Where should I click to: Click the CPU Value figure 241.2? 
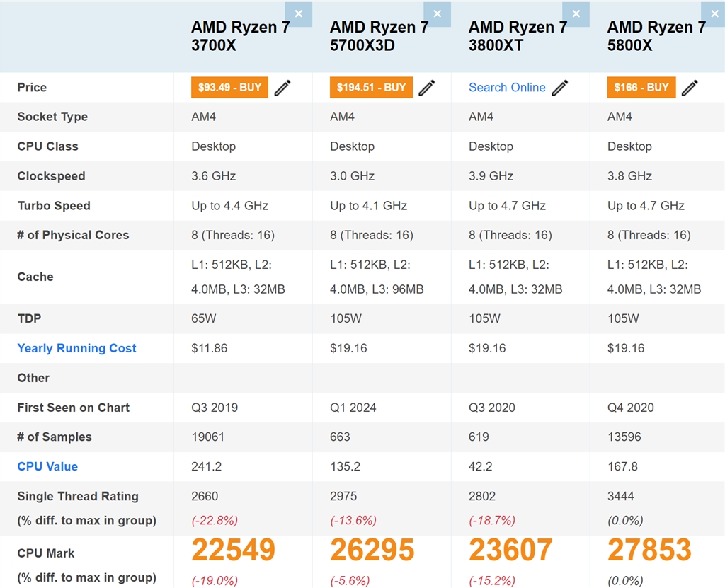point(207,466)
